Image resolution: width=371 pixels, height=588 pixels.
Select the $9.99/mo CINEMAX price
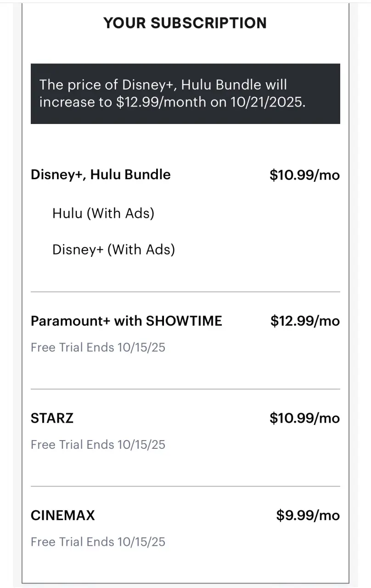(308, 515)
